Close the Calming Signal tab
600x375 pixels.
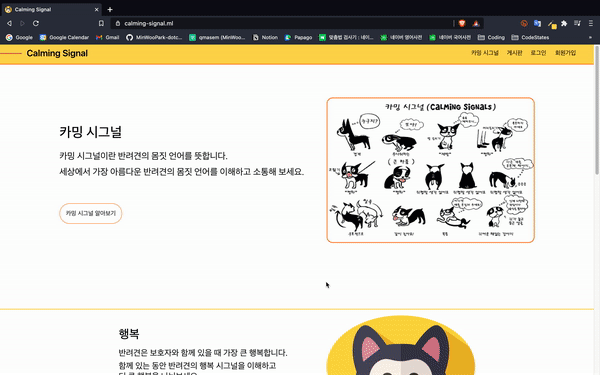tap(96, 10)
